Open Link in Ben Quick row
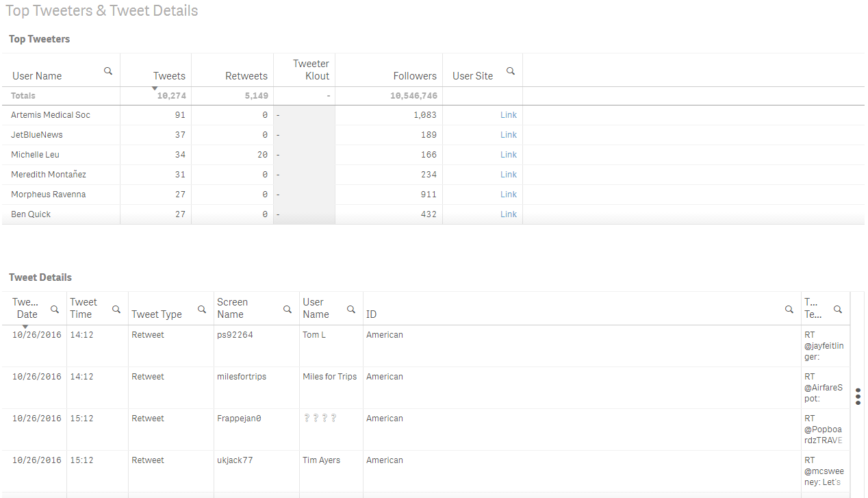 (x=509, y=214)
